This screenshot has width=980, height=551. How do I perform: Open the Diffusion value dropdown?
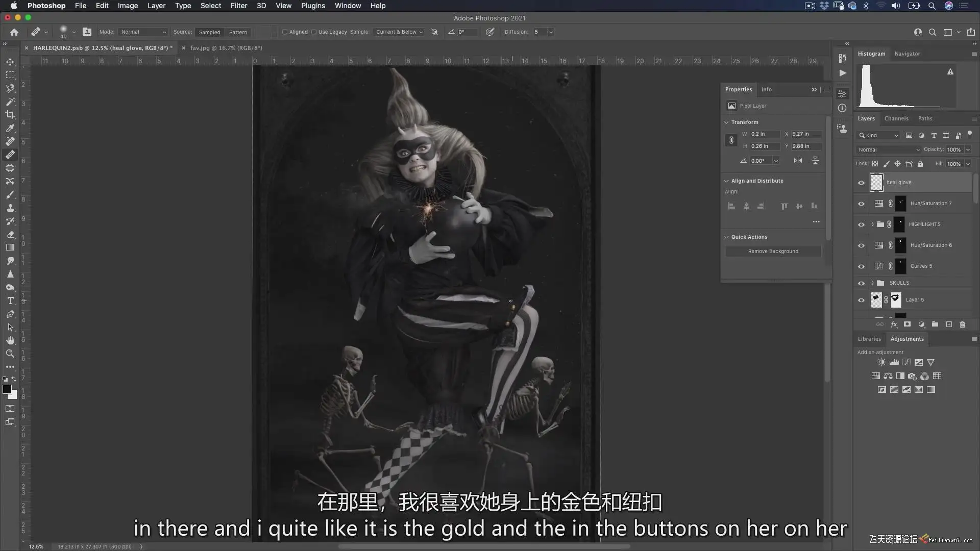[551, 32]
